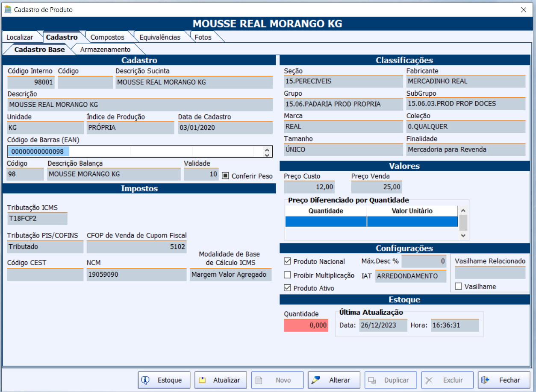Click the Alterar pencil icon
Screen dimensions: 536x392
coord(316,380)
